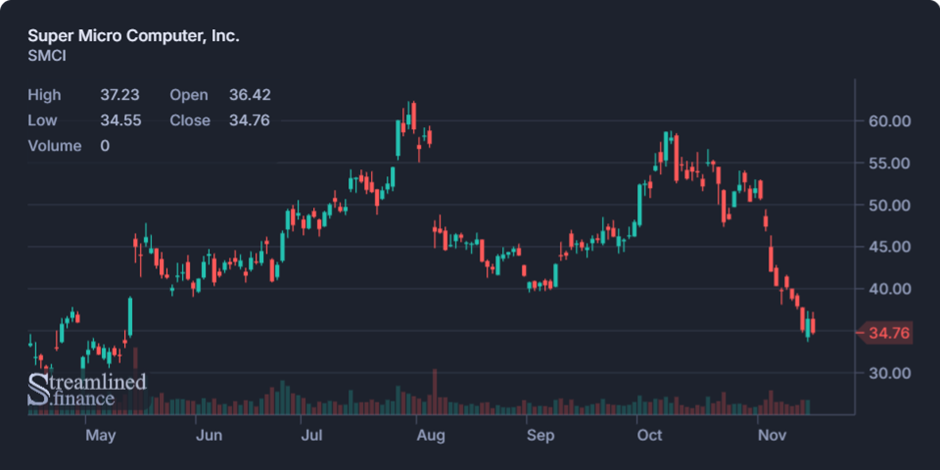
Task: Click the Super Micro Computer, Inc. title
Action: tap(133, 36)
